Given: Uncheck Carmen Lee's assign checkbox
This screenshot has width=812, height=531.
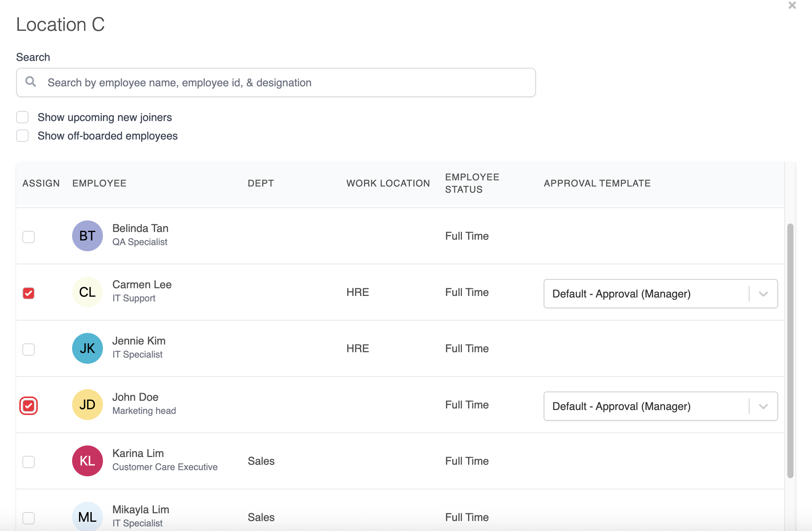Looking at the screenshot, I should click(29, 293).
